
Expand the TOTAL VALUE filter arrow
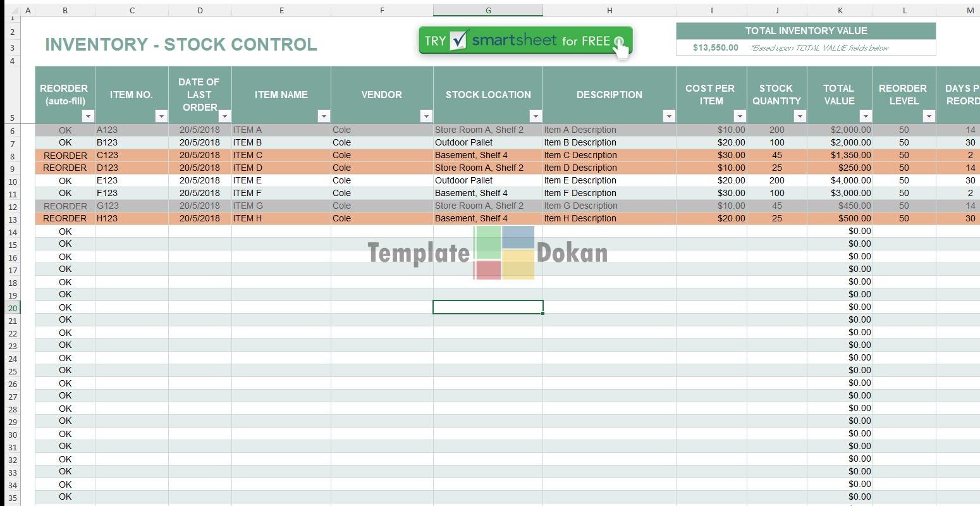(866, 116)
